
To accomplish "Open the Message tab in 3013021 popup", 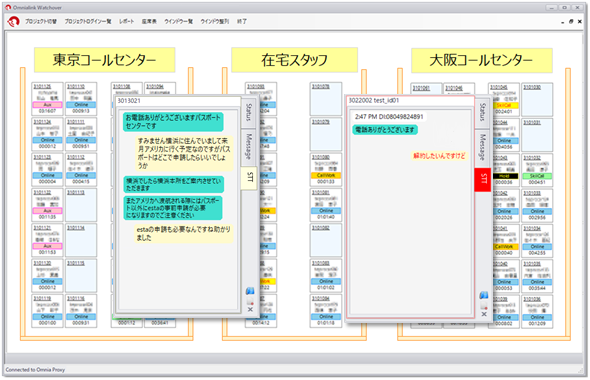I will (248, 146).
